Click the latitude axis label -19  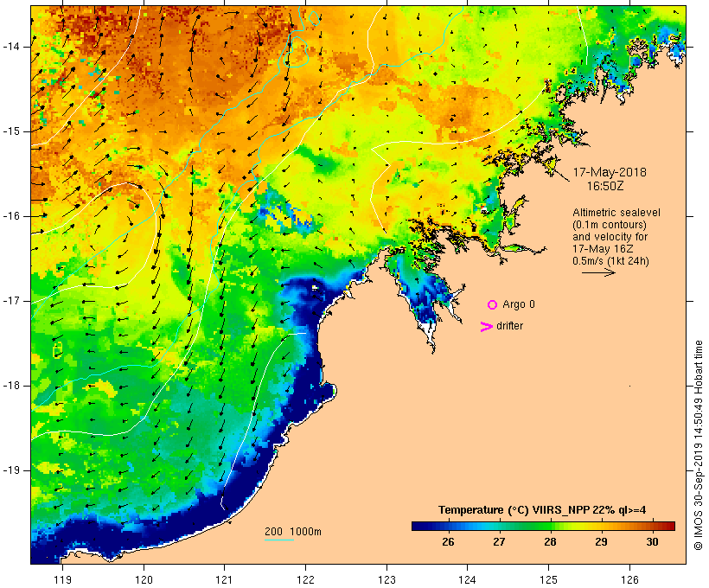[11, 470]
